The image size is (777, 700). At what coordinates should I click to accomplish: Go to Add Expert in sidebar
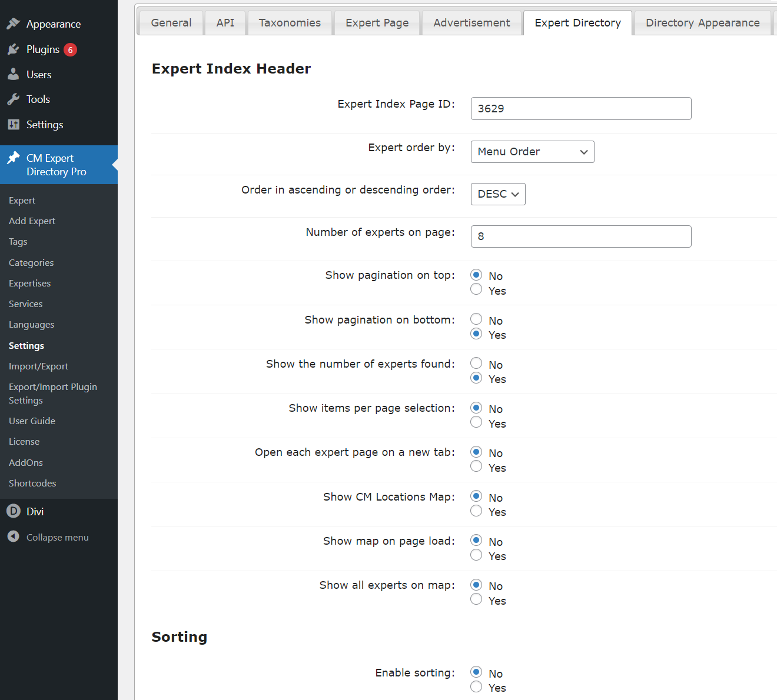pos(32,221)
